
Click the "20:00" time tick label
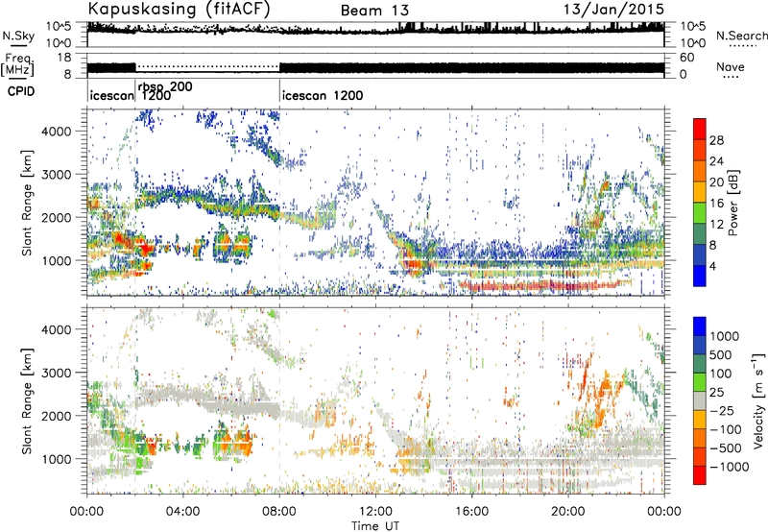pos(567,512)
